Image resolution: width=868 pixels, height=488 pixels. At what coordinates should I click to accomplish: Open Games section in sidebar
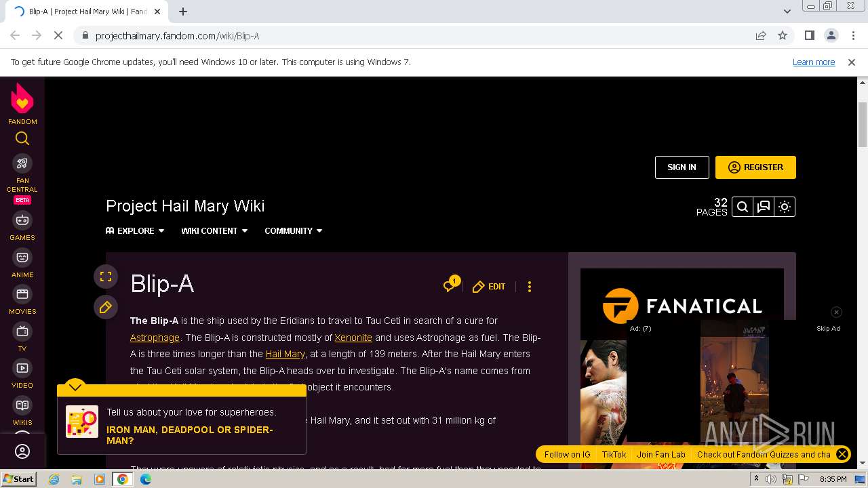(x=22, y=226)
